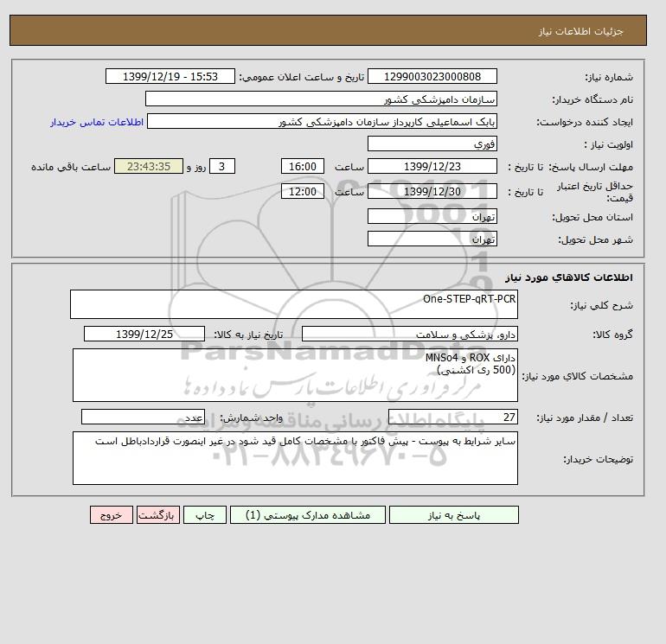Click the quantity field showing 27
This screenshot has width=666, height=644.
click(x=452, y=418)
